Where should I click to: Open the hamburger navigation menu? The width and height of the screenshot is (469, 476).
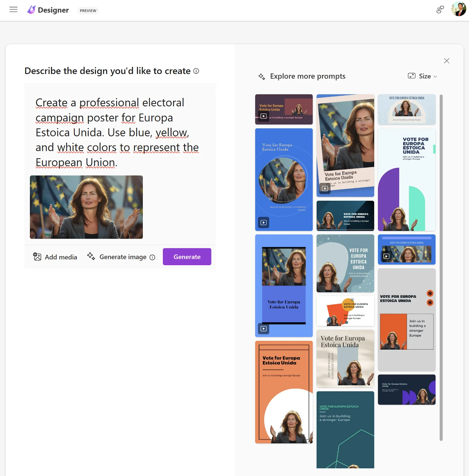tap(13, 9)
